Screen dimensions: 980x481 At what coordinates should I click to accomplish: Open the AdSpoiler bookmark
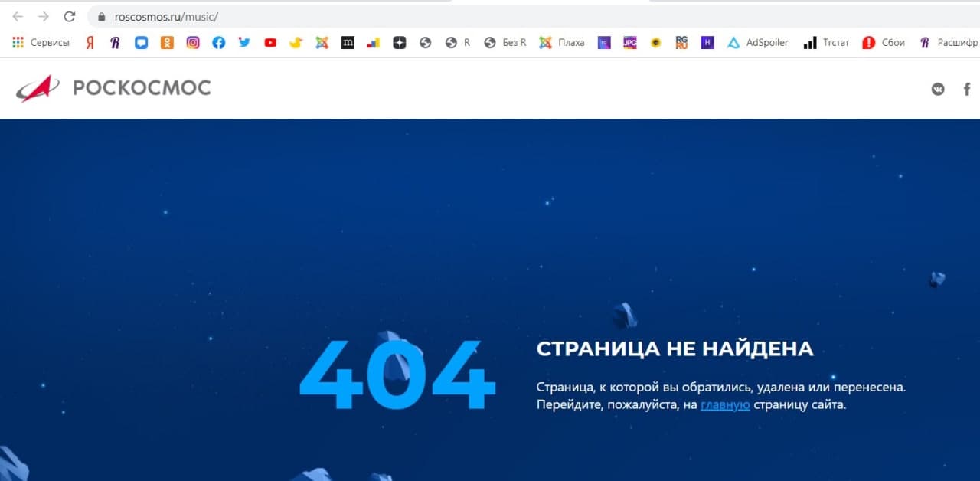coord(758,43)
